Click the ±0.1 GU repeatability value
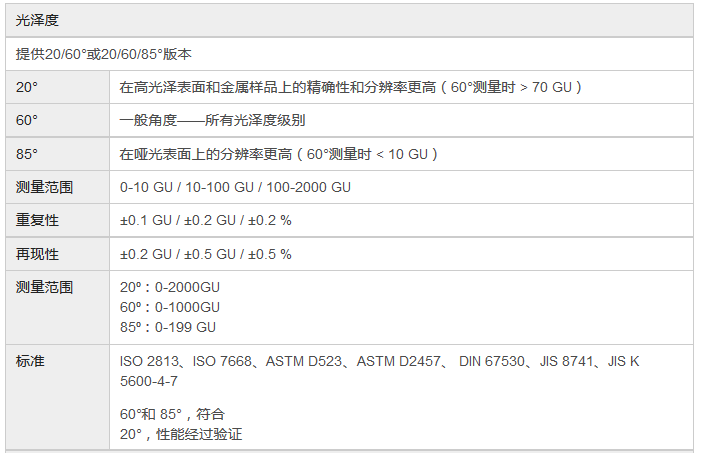Viewport: 702px width, 453px height. tap(205, 220)
